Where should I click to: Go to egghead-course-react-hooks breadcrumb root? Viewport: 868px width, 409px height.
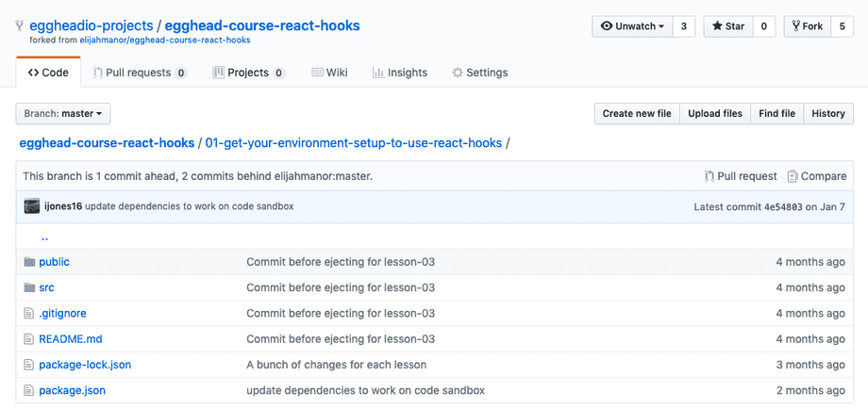(x=107, y=143)
